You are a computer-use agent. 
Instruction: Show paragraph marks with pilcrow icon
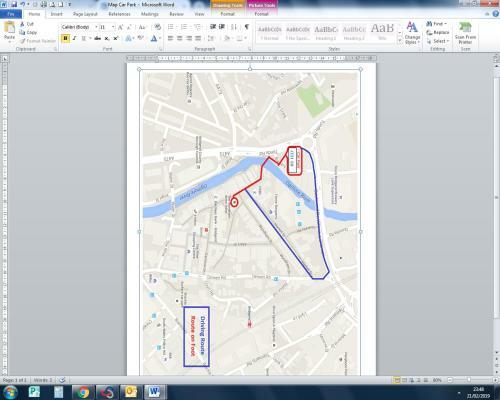tap(247, 27)
